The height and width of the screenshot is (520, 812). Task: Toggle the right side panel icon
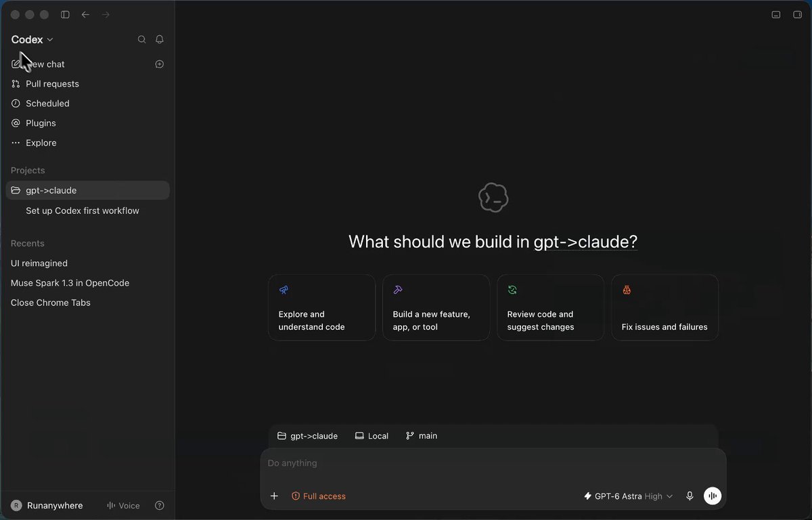click(797, 14)
